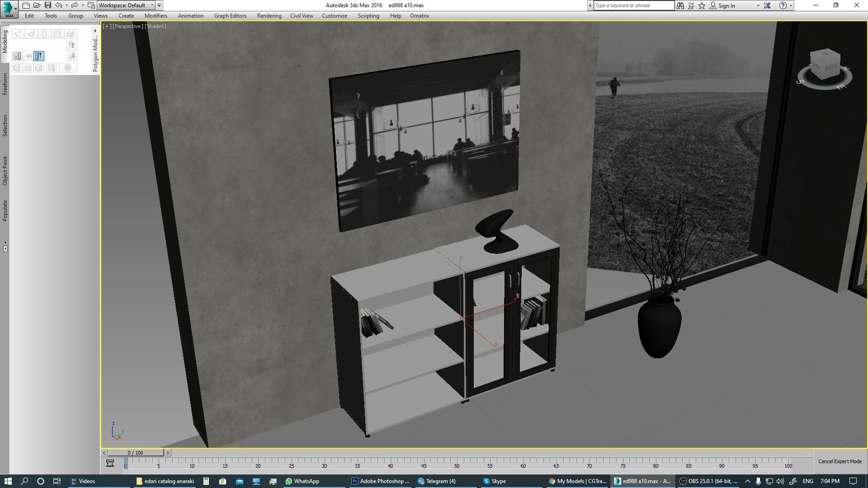Open undo history dropdown arrow
Viewport: 868px width, 488px height.
coord(66,5)
